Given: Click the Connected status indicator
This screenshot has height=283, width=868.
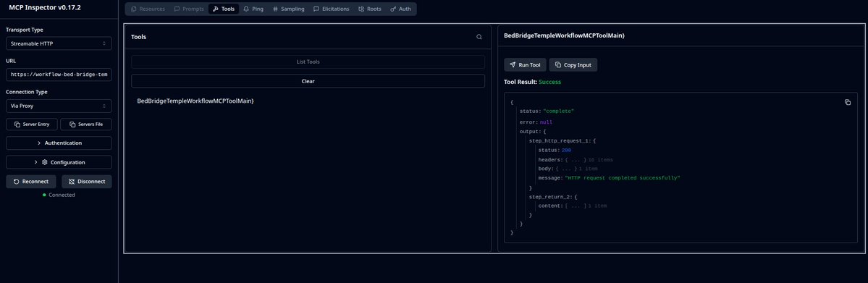Looking at the screenshot, I should pyautogui.click(x=59, y=195).
